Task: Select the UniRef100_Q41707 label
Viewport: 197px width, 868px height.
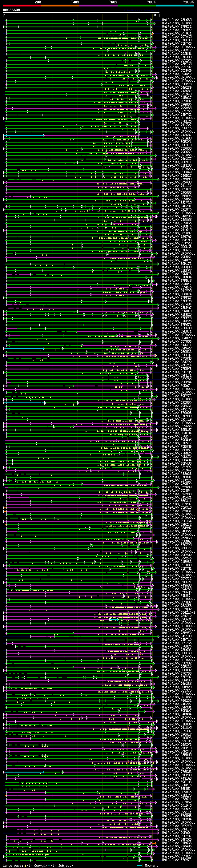Action: point(177,125)
